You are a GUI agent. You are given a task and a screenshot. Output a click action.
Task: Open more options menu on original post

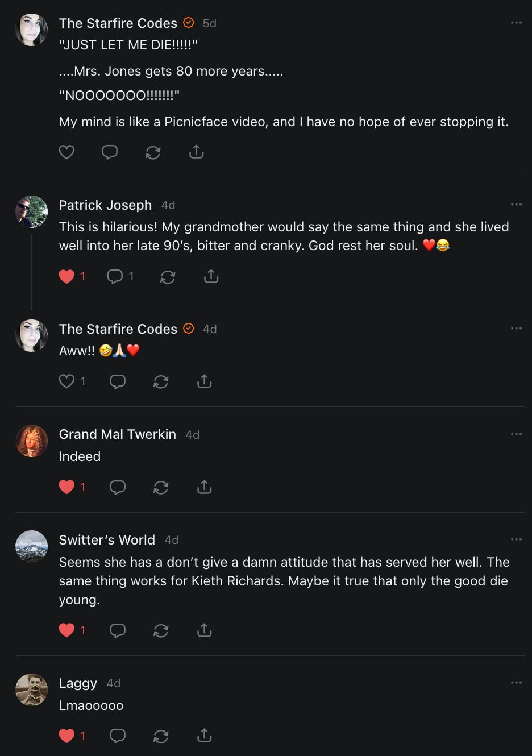[516, 23]
